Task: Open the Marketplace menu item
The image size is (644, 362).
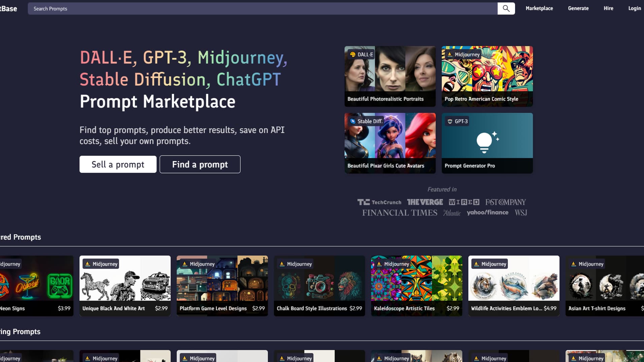Action: pos(539,8)
